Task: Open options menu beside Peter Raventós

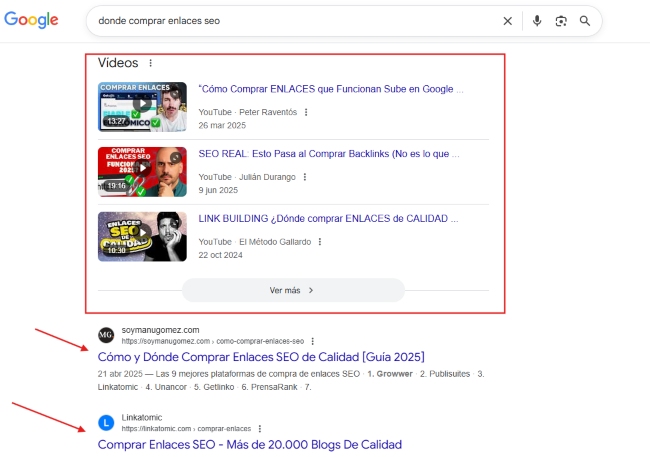Action: click(306, 112)
